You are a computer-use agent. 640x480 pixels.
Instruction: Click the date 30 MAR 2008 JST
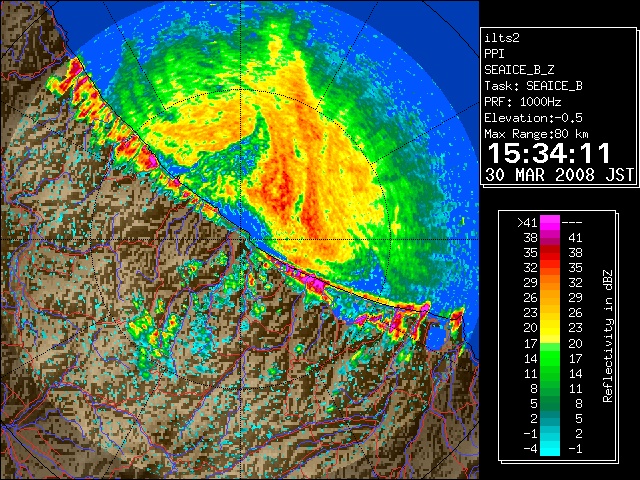(559, 175)
